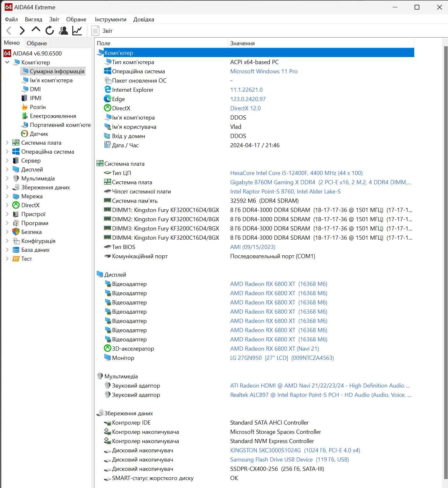Click the Датчик gauge icon
The image size is (448, 488).
[25, 134]
